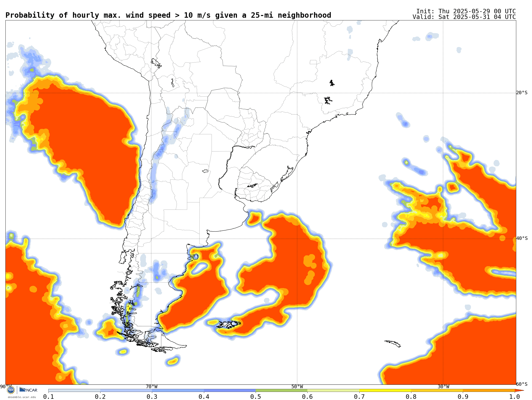The width and height of the screenshot is (532, 400).
Task: Click the 0.1 colorbar tick label
Action: point(49,397)
